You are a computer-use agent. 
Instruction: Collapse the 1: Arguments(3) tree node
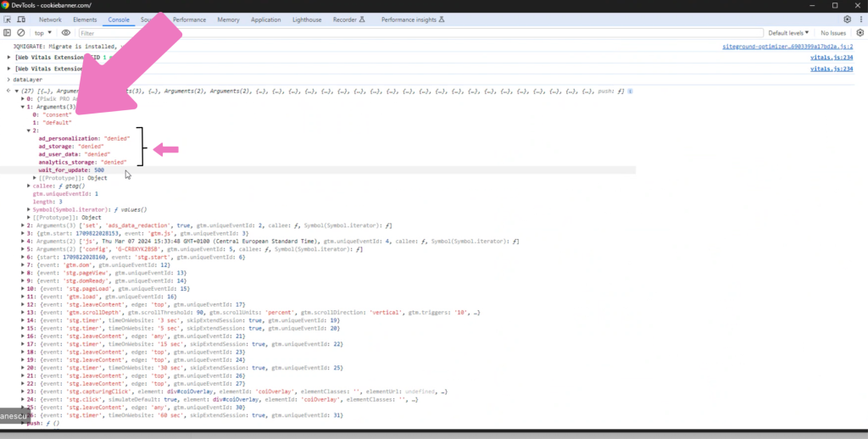(23, 107)
